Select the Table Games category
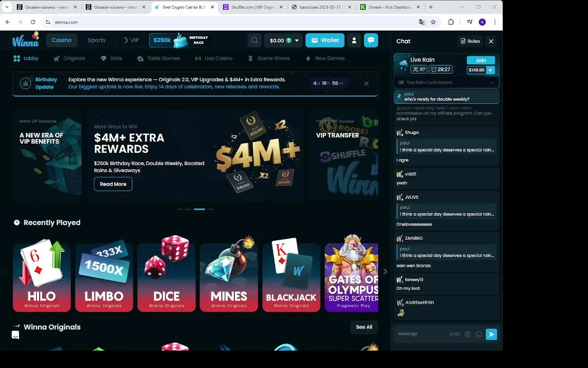Screen dimensions: 588x368 tap(158, 58)
